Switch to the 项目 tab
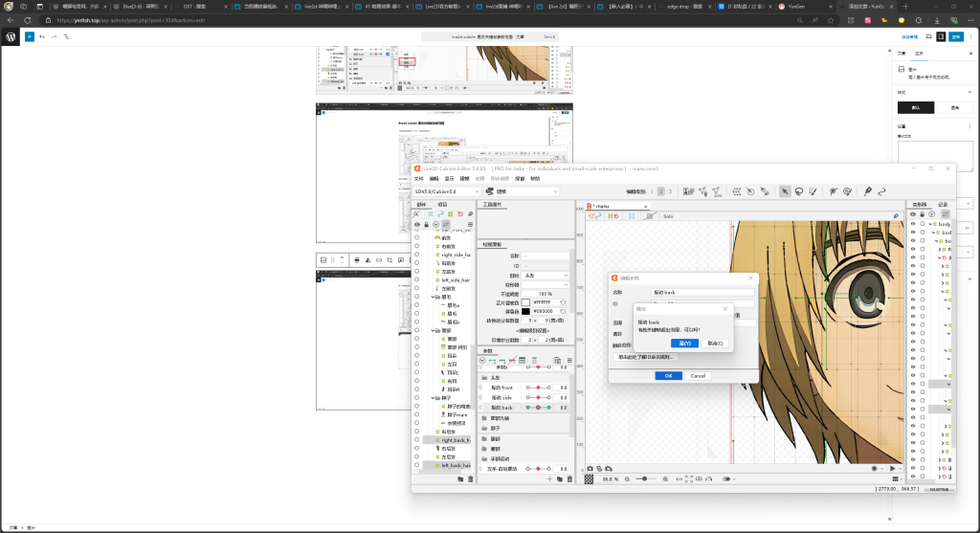The width and height of the screenshot is (980, 533). click(442, 205)
